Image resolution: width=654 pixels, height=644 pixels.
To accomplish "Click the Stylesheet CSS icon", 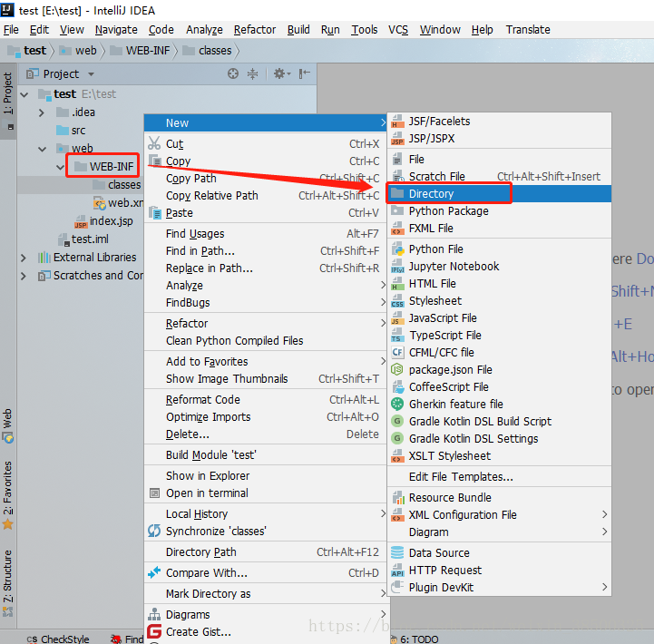I will [x=397, y=301].
